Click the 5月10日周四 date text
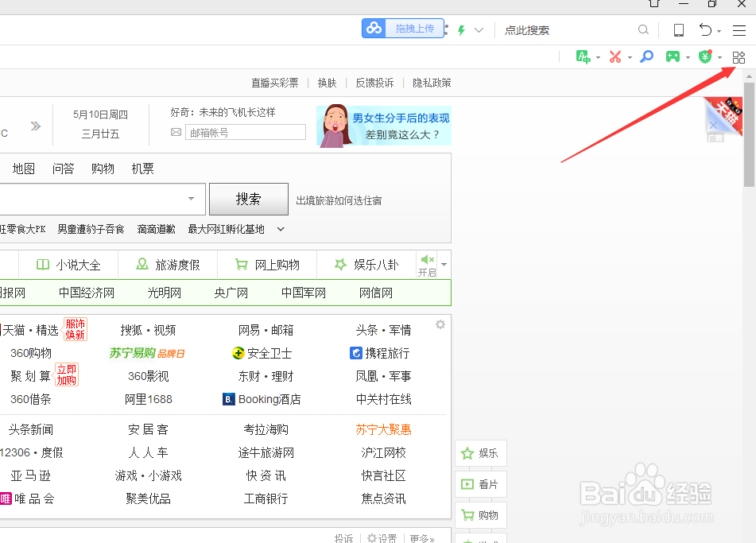The height and width of the screenshot is (543, 756). point(100,114)
